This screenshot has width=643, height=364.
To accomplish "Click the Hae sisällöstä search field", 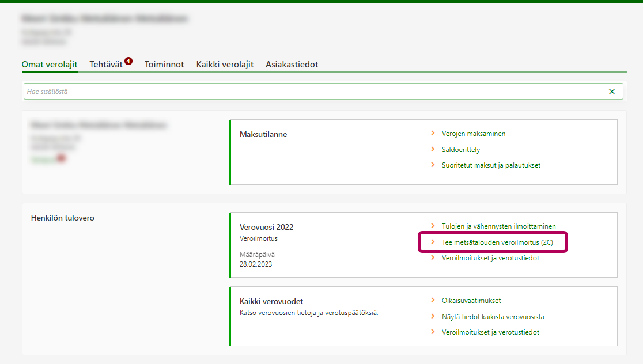I will [x=311, y=92].
